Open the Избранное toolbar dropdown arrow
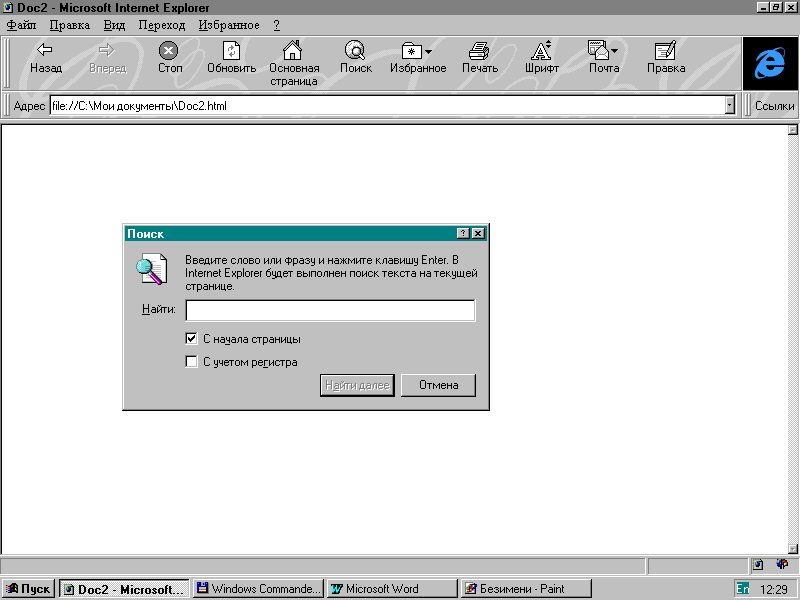Viewport: 800px width, 600px height. (429, 52)
